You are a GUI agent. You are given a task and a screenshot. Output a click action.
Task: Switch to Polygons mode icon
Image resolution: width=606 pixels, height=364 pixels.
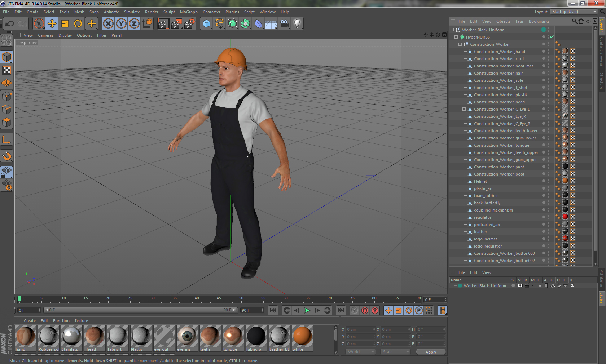tap(6, 123)
